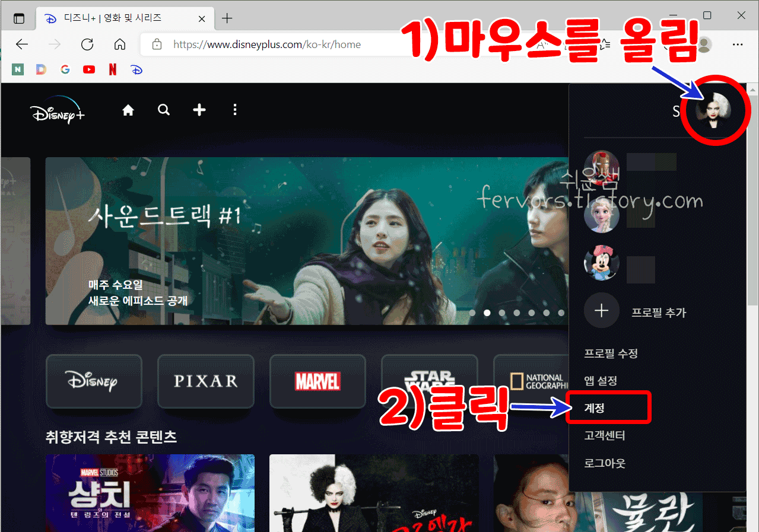Go to Disney+ home via house icon

(x=128, y=110)
